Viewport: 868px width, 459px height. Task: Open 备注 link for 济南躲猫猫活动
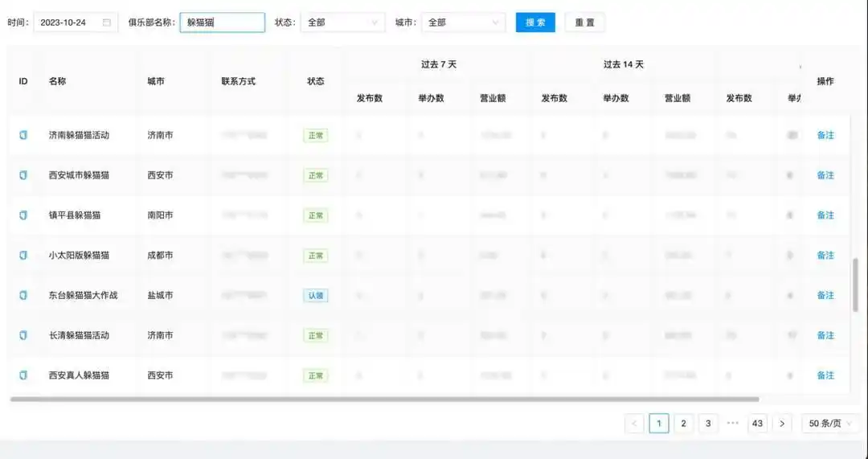(x=825, y=135)
